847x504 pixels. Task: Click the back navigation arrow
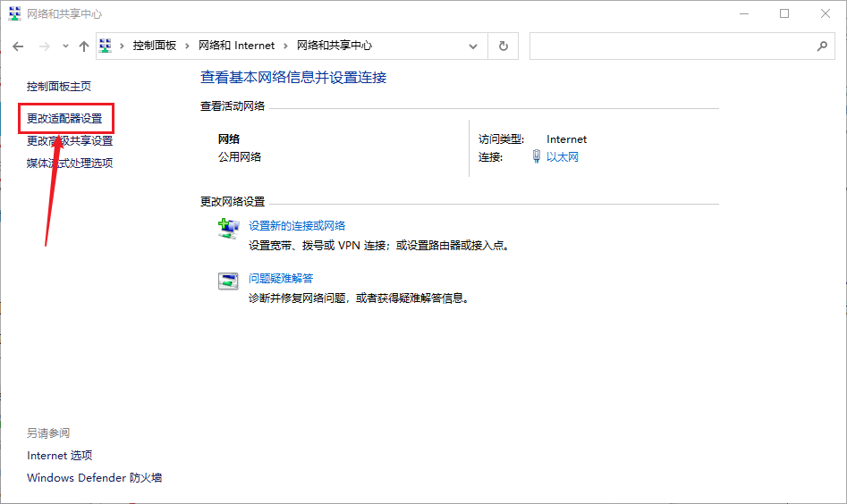18,46
